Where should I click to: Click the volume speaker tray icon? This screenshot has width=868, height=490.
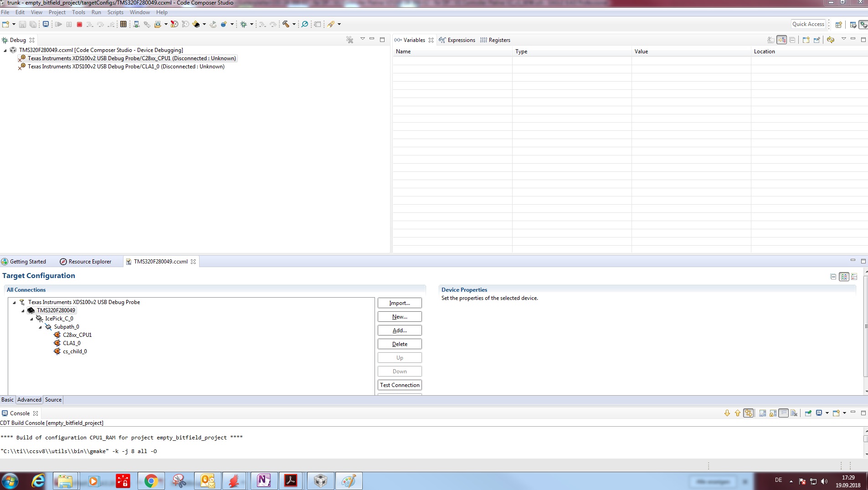[x=824, y=481]
